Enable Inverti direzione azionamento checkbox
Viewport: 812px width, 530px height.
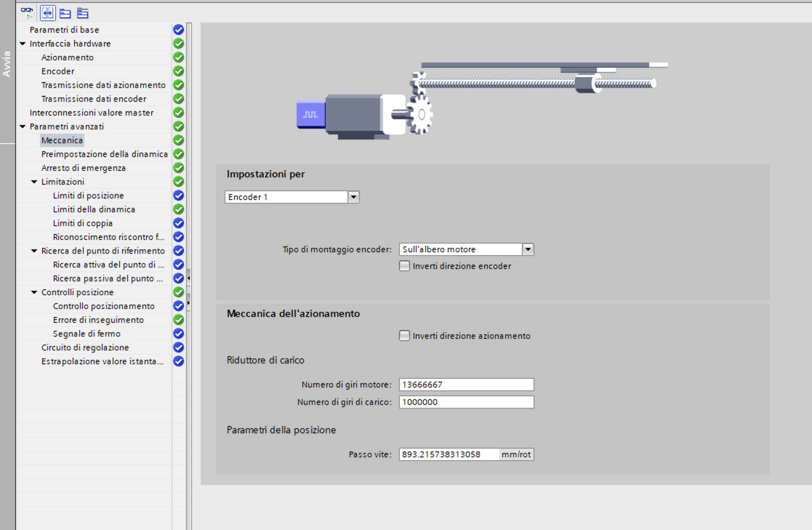[x=404, y=336]
